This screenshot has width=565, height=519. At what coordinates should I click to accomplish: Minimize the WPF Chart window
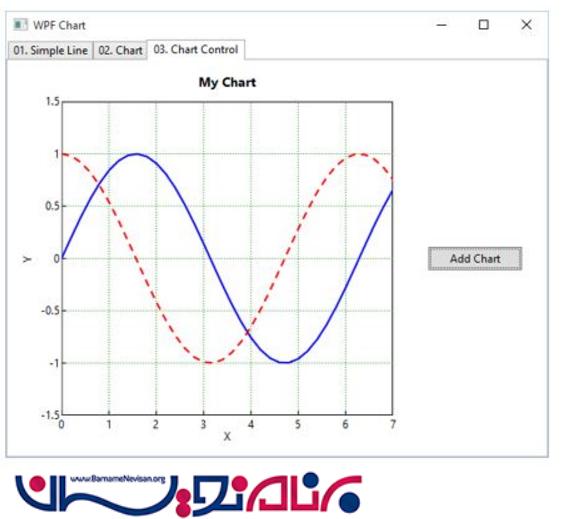click(442, 25)
